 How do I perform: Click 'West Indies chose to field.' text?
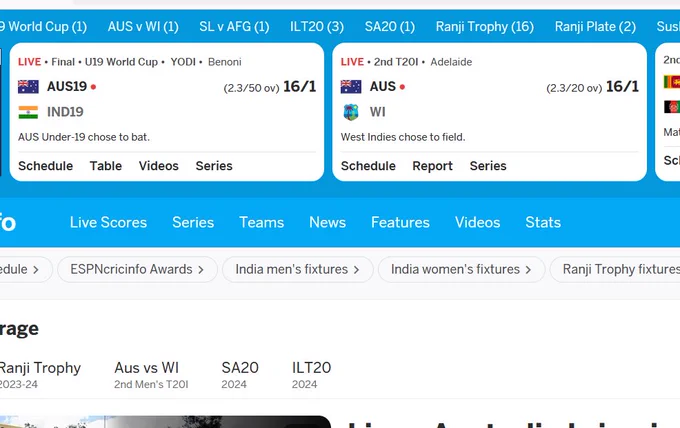403,137
